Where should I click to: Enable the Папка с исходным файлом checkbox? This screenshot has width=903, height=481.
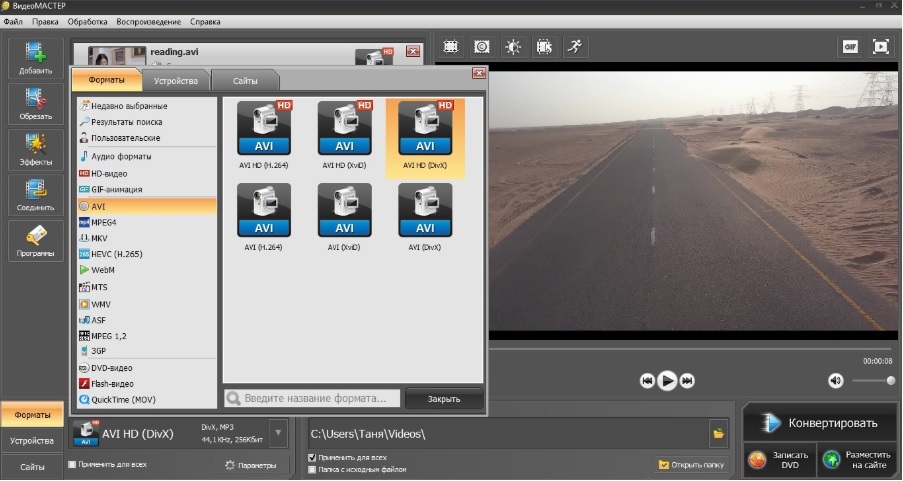313,469
